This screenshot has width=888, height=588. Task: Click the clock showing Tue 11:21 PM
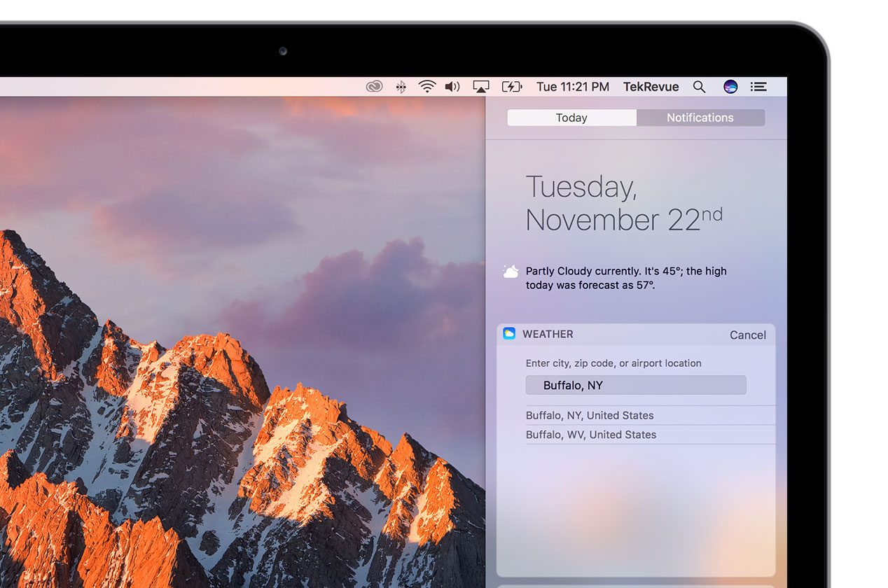click(x=573, y=87)
